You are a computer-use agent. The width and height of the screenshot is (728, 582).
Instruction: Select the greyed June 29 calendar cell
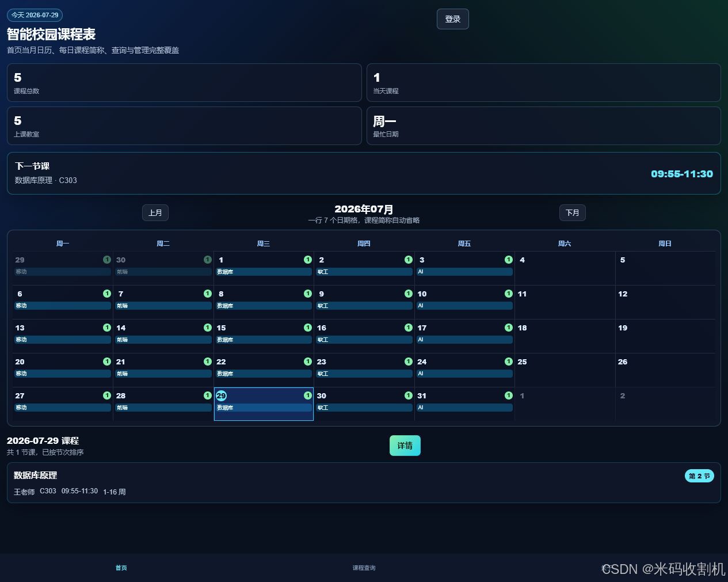[x=63, y=268]
